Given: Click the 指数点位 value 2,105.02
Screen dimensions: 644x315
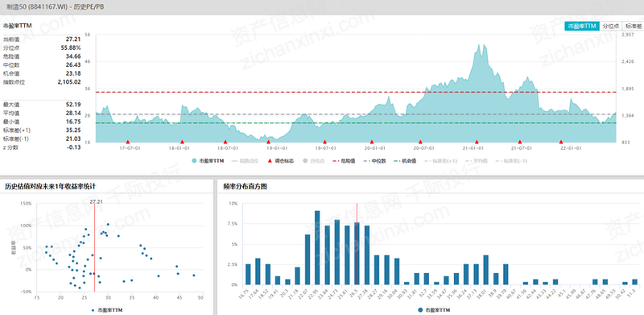Looking at the screenshot, I should pyautogui.click(x=69, y=82).
